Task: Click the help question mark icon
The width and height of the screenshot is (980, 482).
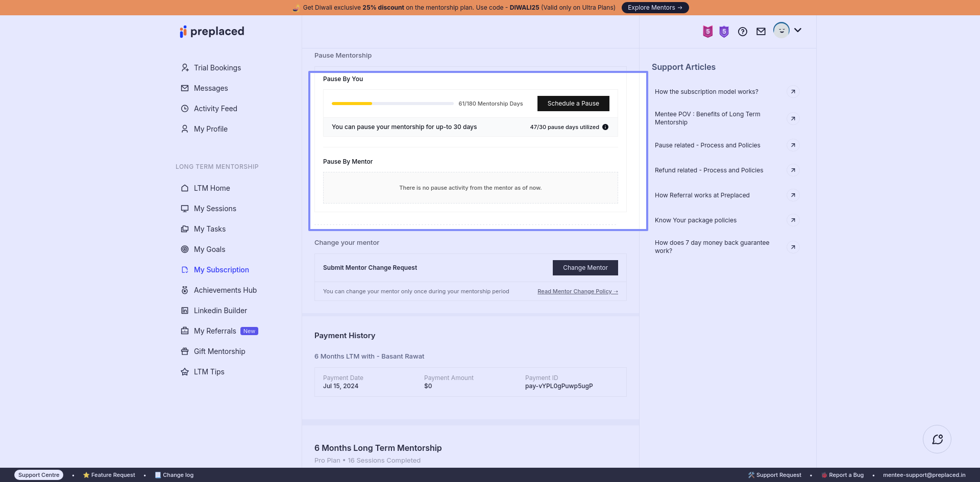Action: click(743, 32)
